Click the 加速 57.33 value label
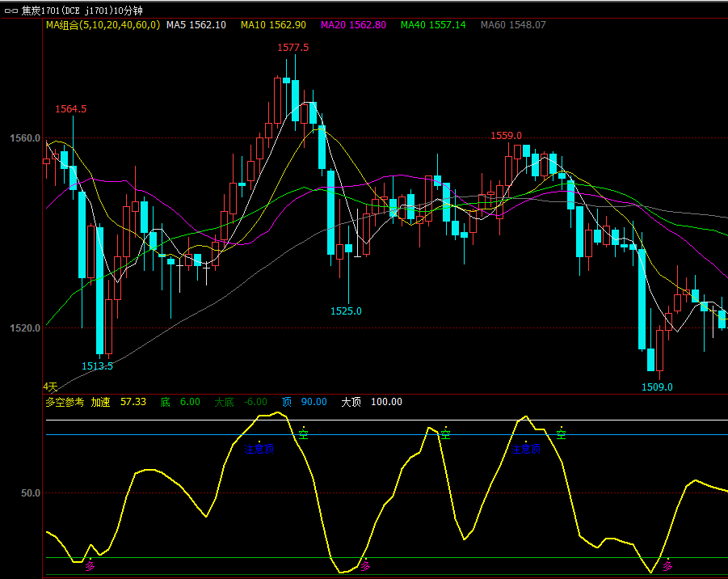The height and width of the screenshot is (579, 728). point(119,402)
